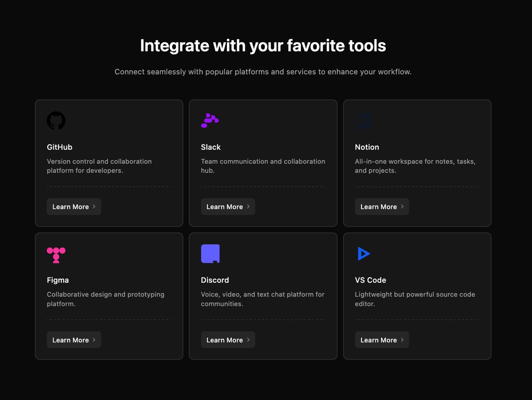This screenshot has height=400, width=532.
Task: Click the pink Figma logo icon
Action: 56,255
